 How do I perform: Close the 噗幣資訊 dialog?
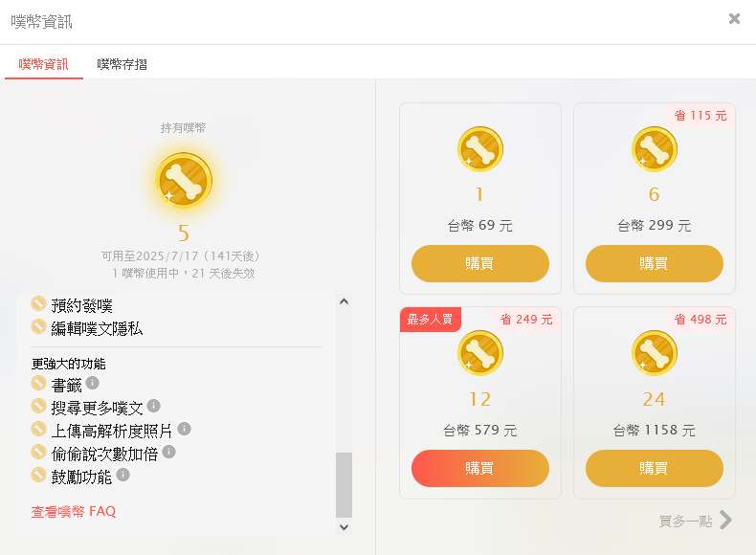[x=734, y=19]
